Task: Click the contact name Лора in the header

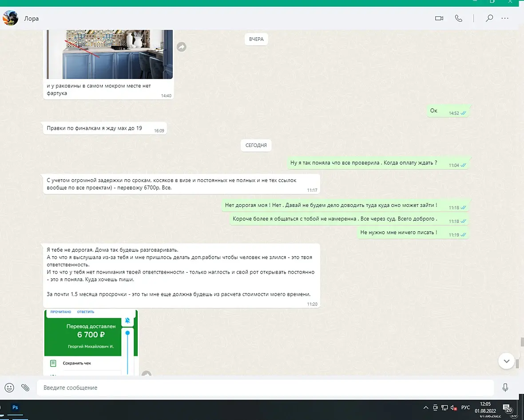Action: (32, 19)
